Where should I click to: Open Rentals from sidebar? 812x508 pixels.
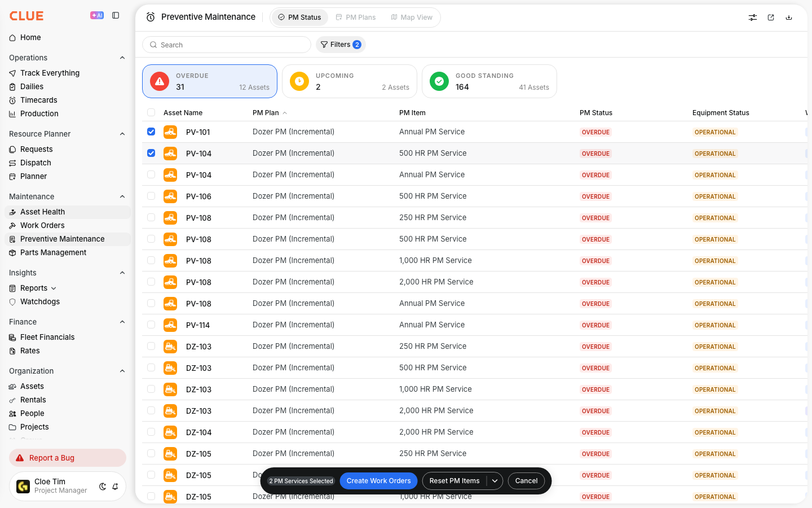coord(33,400)
